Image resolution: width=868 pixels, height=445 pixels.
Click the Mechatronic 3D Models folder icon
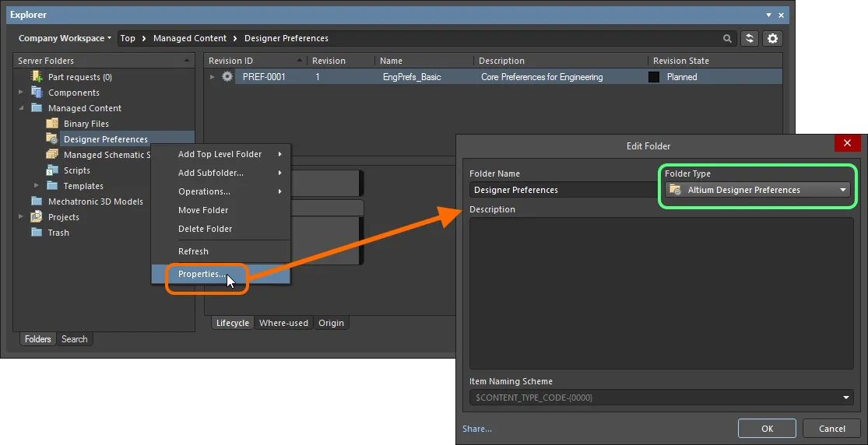pyautogui.click(x=37, y=201)
